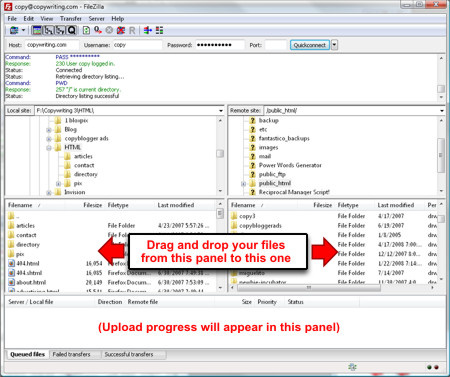This screenshot has width=450, height=377.
Task: Open the File menu
Action: pos(12,19)
